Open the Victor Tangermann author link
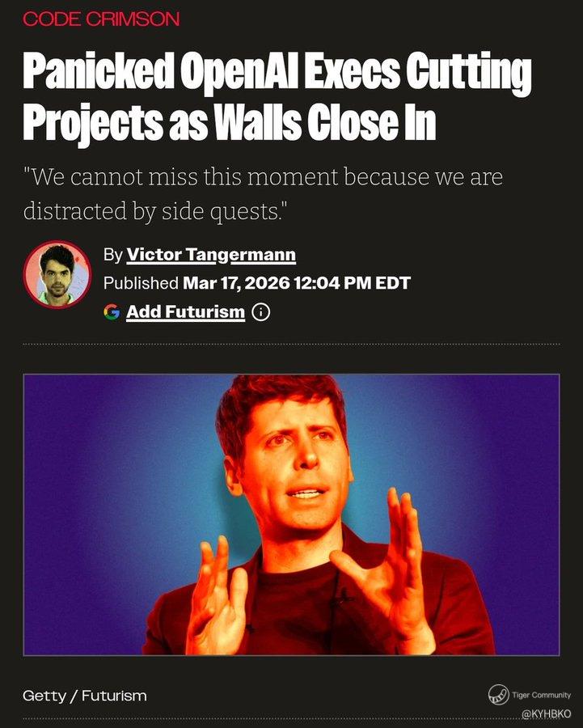Screen dimensions: 583x728 pos(211,255)
